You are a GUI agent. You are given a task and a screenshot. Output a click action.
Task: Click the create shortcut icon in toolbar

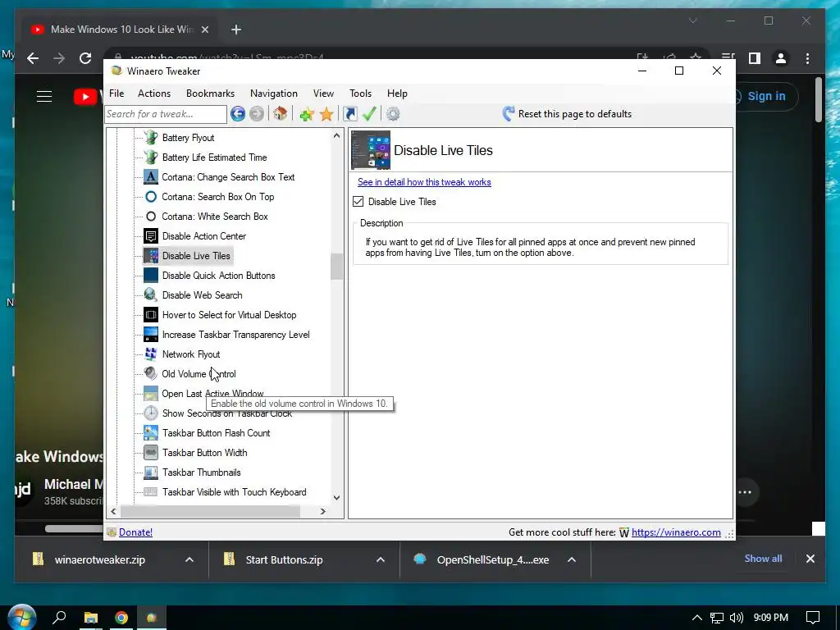pyautogui.click(x=349, y=113)
